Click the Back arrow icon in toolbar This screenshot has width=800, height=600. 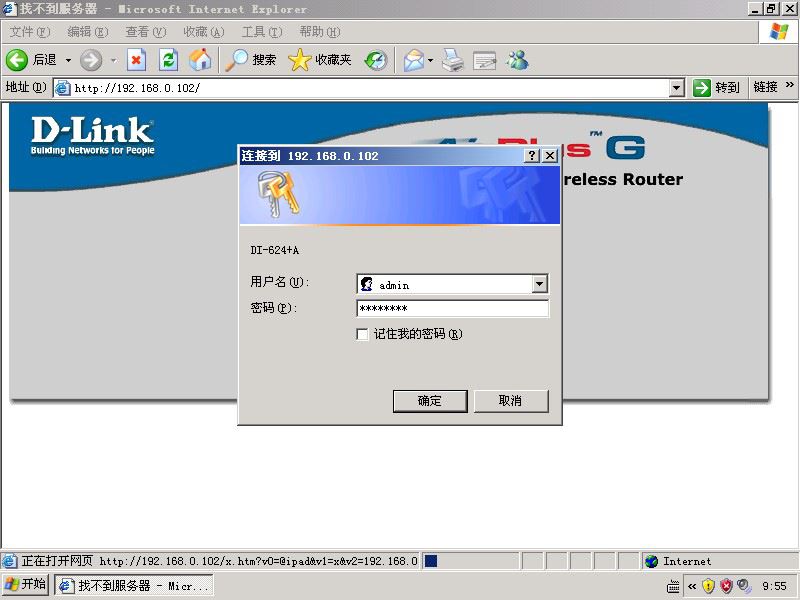point(17,60)
